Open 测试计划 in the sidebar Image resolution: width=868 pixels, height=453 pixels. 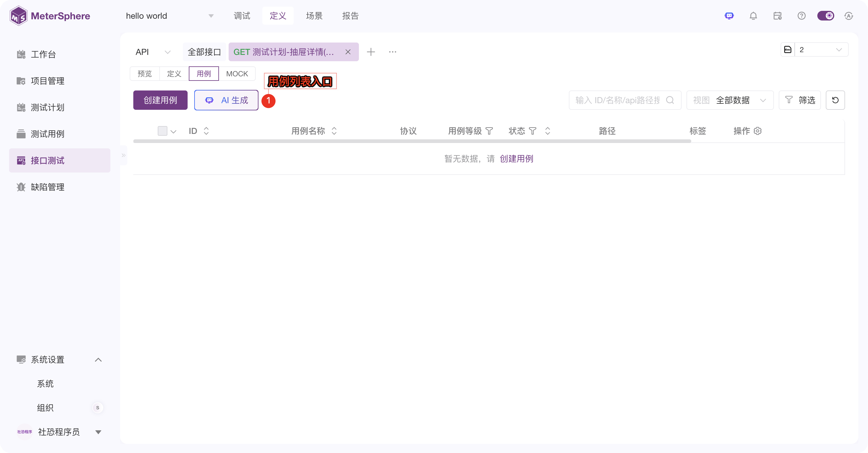tap(60, 108)
